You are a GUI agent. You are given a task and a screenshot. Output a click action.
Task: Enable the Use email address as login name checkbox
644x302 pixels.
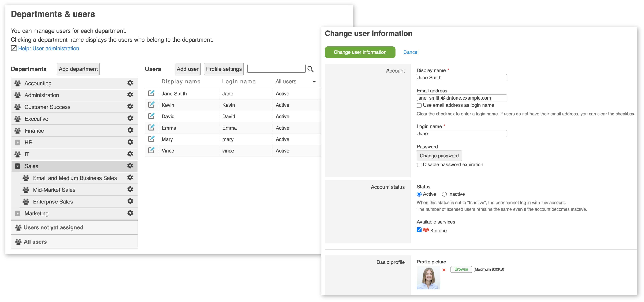coord(419,105)
